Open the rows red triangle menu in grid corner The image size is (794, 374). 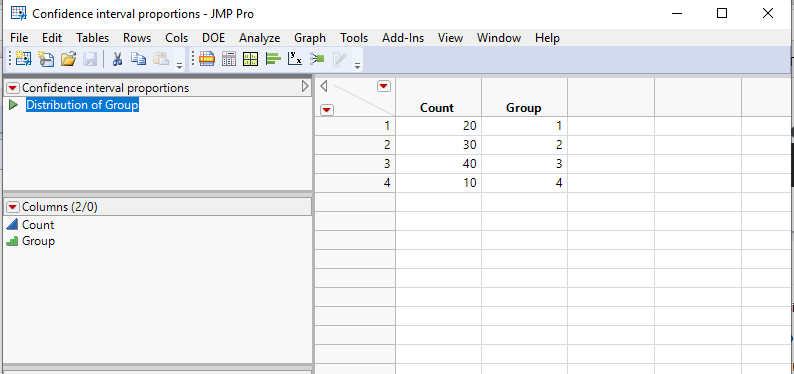[x=328, y=109]
